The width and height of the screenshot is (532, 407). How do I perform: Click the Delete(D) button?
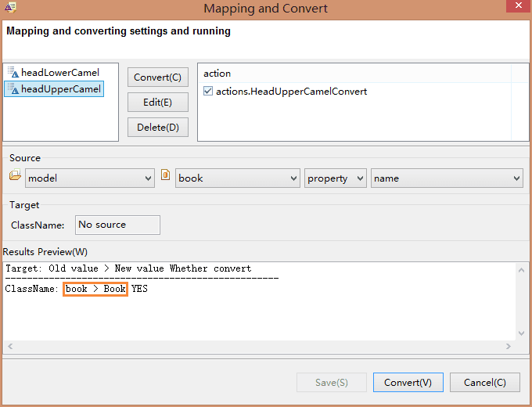(158, 128)
